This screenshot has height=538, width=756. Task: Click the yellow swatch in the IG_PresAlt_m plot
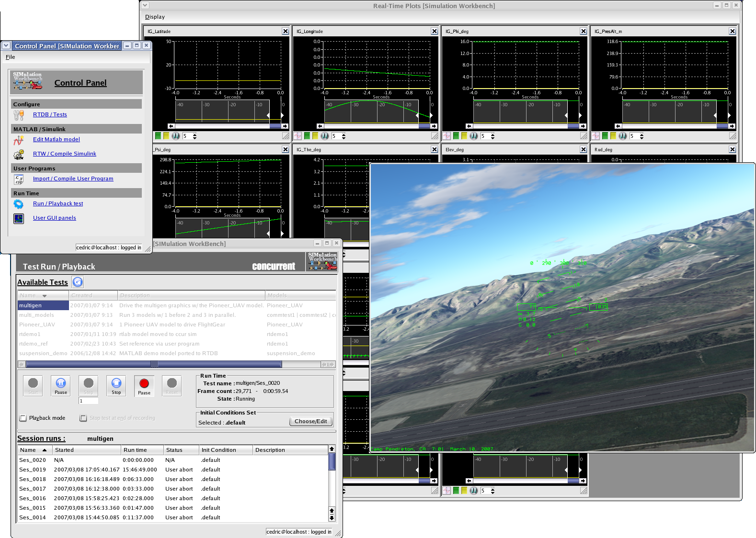point(613,136)
